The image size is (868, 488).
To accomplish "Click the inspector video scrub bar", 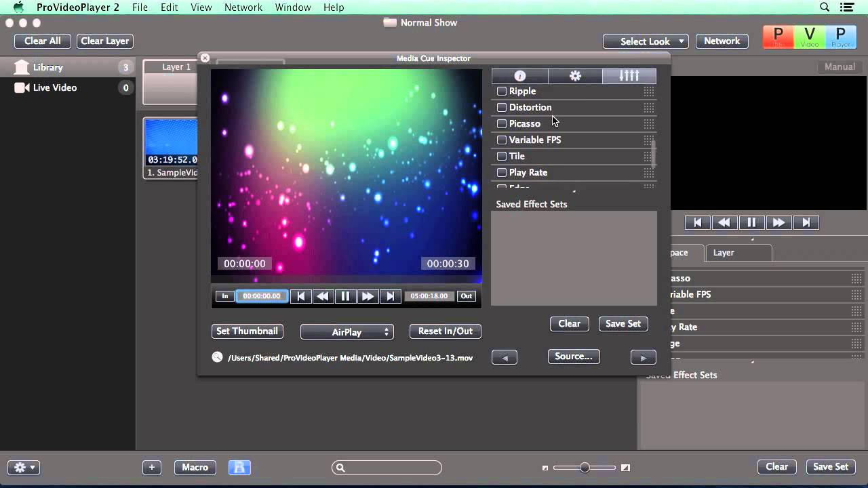I will 347,279.
